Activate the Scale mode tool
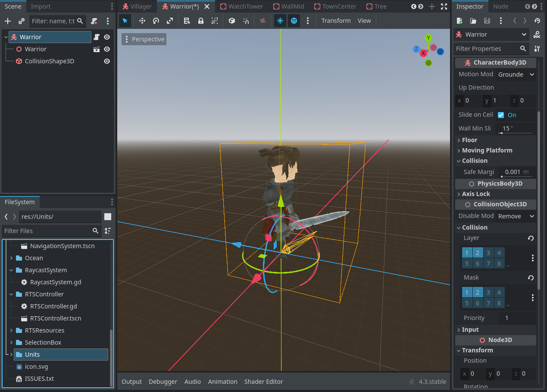 click(x=170, y=21)
